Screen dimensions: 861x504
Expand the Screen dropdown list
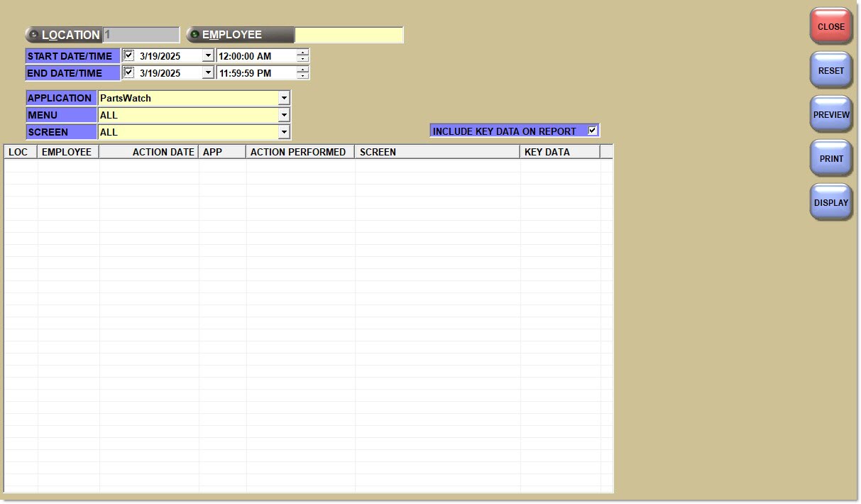[x=284, y=132]
